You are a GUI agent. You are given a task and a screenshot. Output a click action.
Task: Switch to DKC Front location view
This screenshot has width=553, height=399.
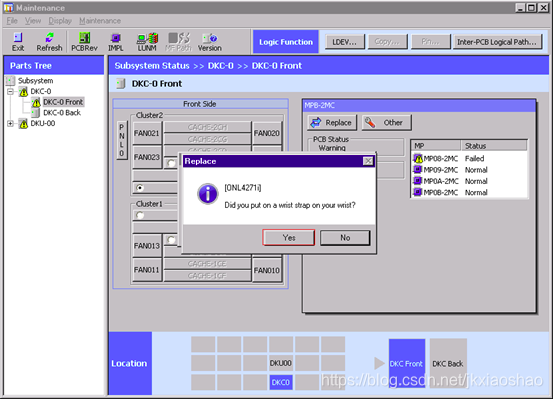click(407, 363)
